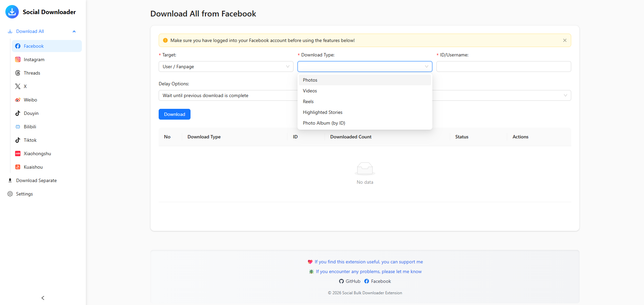This screenshot has width=644, height=305.
Task: Click the Douyin icon in the sidebar
Action: coord(18,113)
